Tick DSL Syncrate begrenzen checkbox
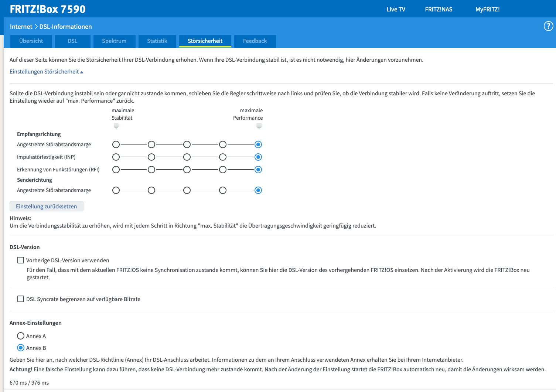 [x=21, y=299]
